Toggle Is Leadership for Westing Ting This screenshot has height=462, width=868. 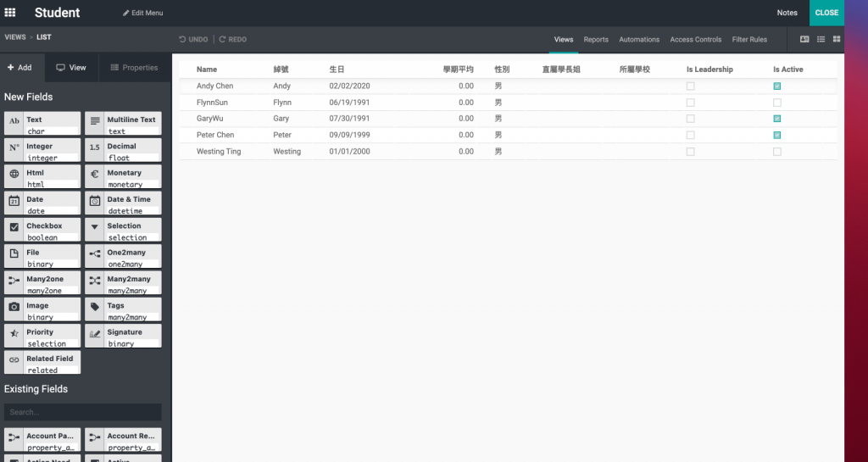[x=690, y=152]
